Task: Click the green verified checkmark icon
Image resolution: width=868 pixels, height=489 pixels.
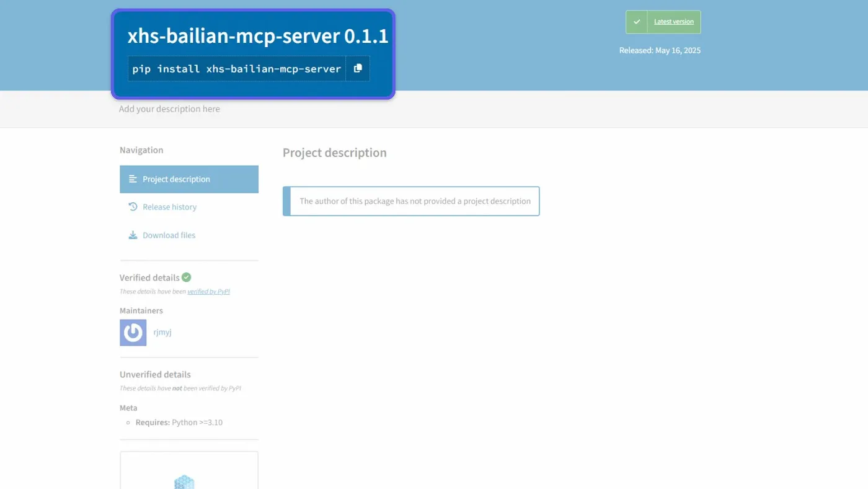Action: point(187,277)
